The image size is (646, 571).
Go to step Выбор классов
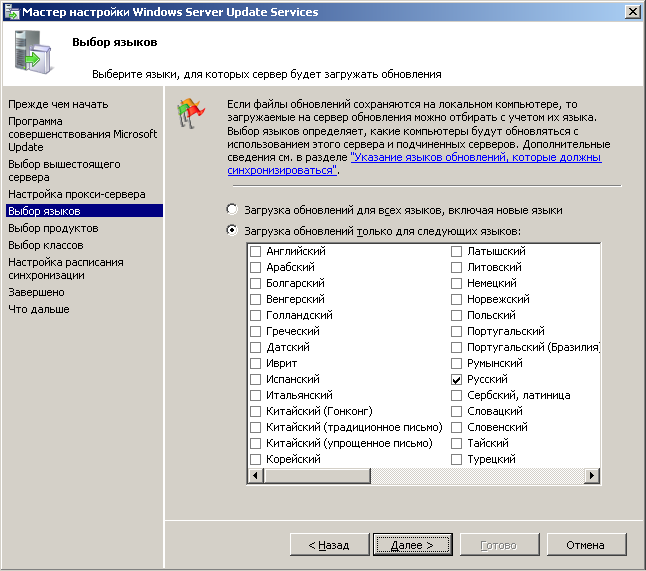click(46, 245)
